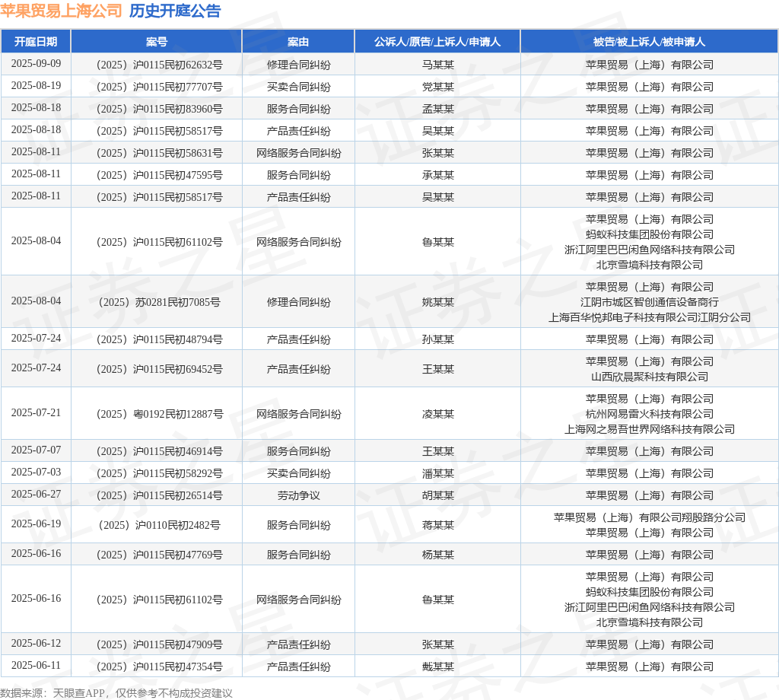Click plaintiff 戴某某
Screen dimensions: 779x700
click(x=437, y=667)
